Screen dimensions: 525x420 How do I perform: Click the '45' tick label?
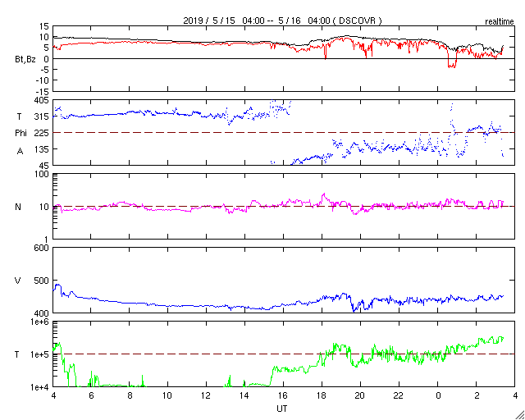44,166
